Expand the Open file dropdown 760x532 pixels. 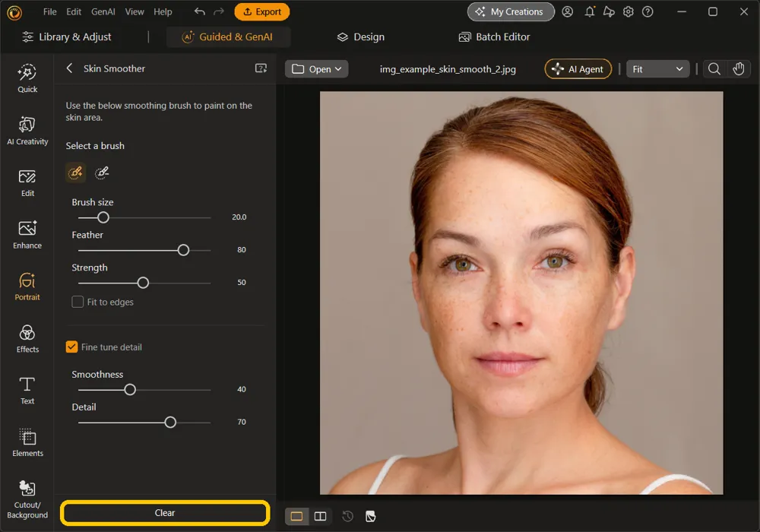click(x=316, y=69)
